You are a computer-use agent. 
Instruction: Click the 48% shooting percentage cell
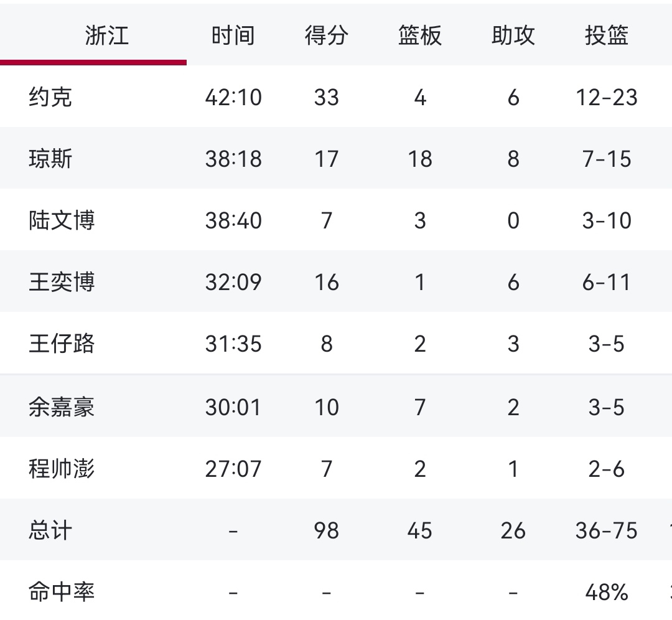pyautogui.click(x=605, y=593)
